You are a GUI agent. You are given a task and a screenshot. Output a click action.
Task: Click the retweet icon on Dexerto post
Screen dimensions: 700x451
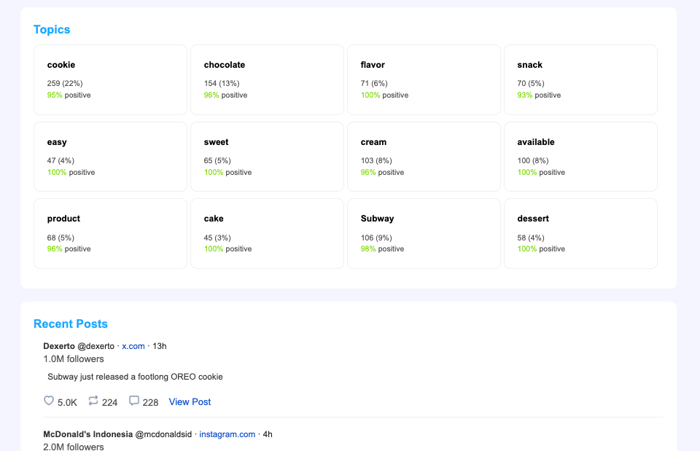[x=93, y=401]
